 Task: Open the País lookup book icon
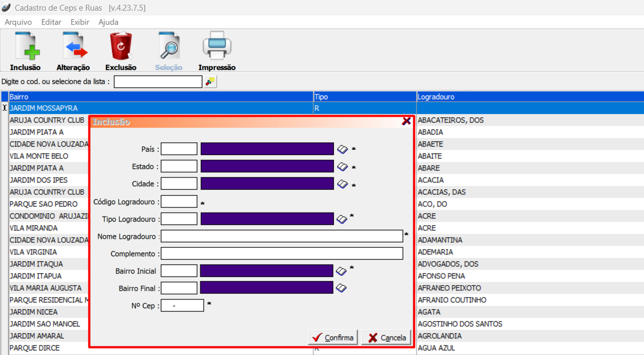(x=342, y=149)
